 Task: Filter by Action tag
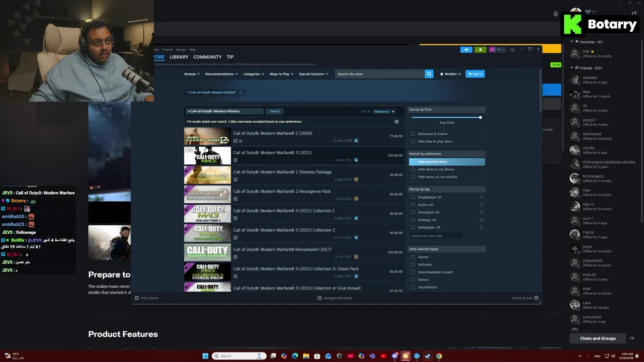(413, 205)
